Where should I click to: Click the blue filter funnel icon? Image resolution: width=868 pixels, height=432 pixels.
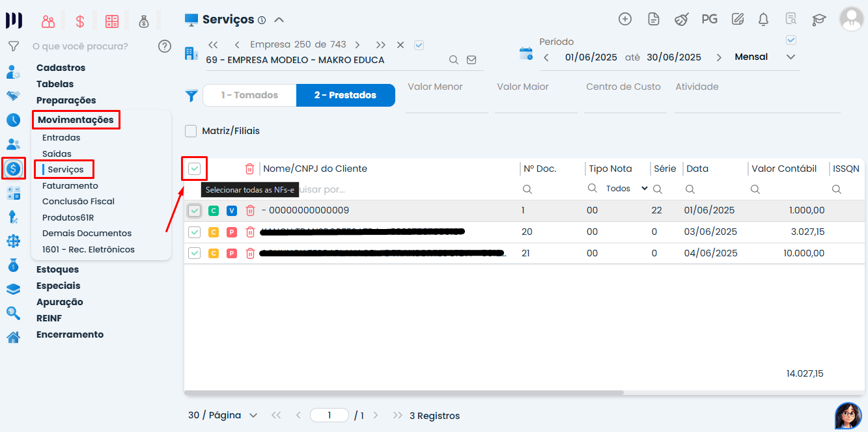tap(191, 96)
